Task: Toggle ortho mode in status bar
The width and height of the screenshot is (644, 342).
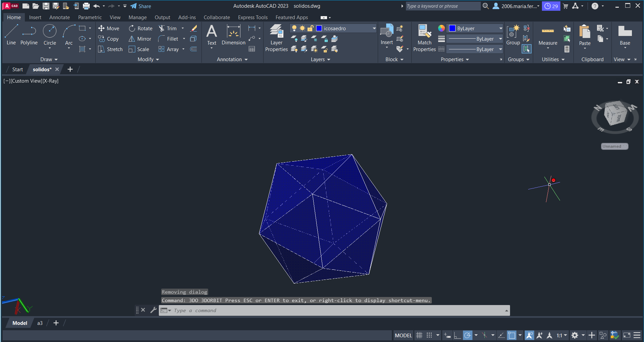Action: [x=457, y=335]
